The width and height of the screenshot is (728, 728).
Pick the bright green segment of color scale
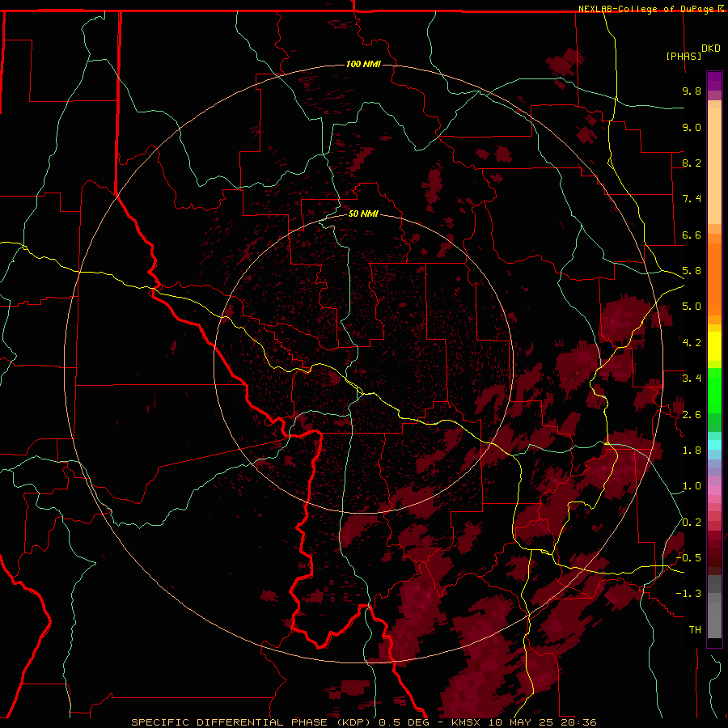coord(714,390)
